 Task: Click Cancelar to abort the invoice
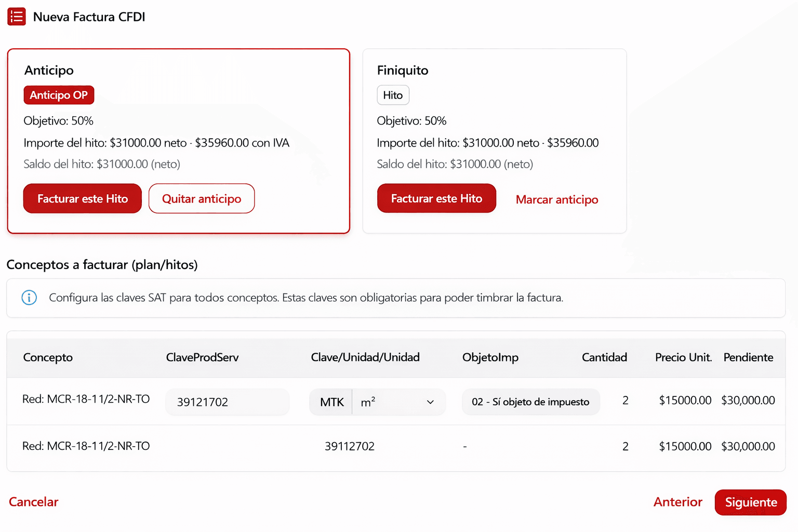point(34,502)
